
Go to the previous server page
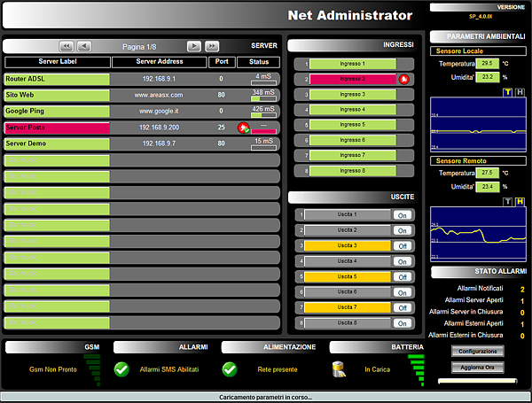84,45
